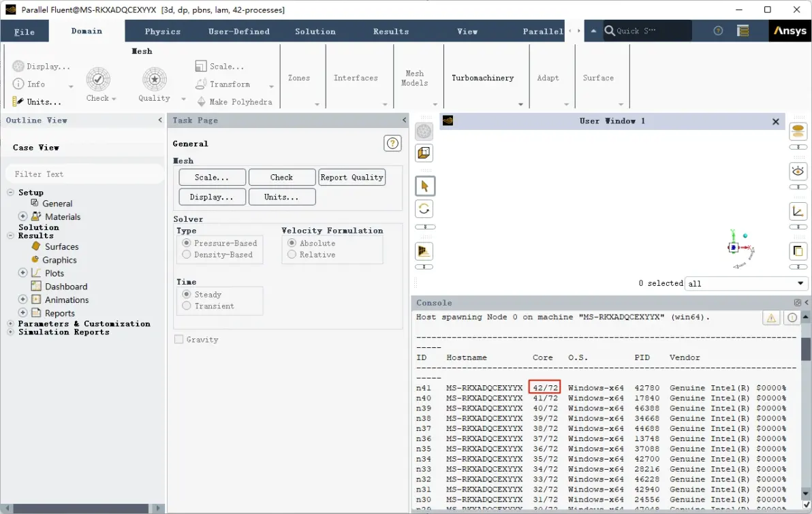Click the overlapping windows icon at right toolbar
The image size is (812, 514).
[798, 252]
